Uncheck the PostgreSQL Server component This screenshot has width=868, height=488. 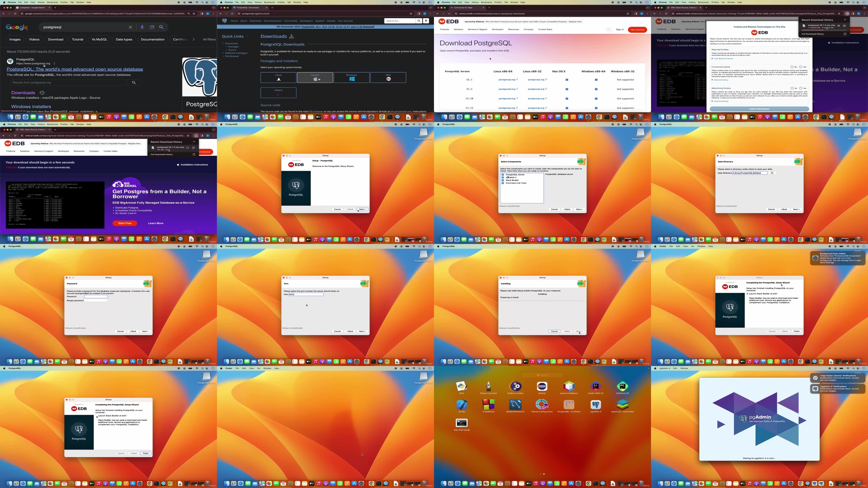(x=503, y=175)
